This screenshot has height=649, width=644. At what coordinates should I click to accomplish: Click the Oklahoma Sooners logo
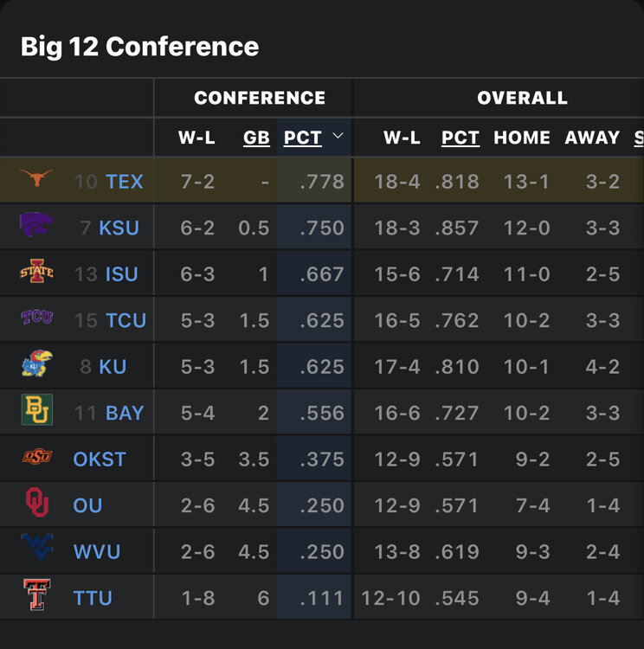coord(36,504)
